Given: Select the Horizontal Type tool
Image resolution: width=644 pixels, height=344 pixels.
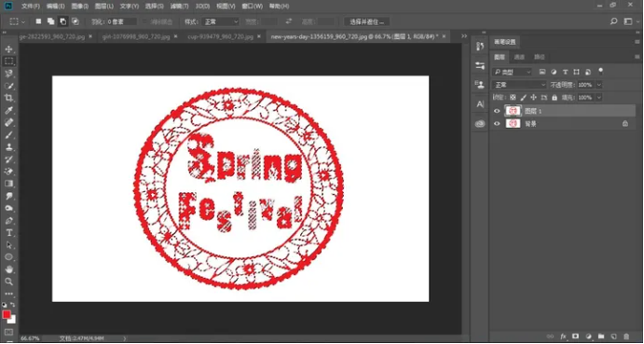Looking at the screenshot, I should [x=8, y=233].
